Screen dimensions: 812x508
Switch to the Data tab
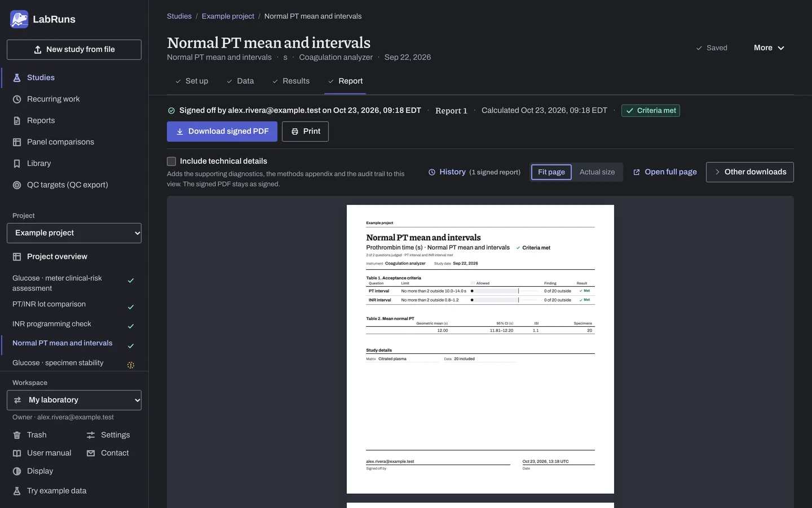[240, 81]
